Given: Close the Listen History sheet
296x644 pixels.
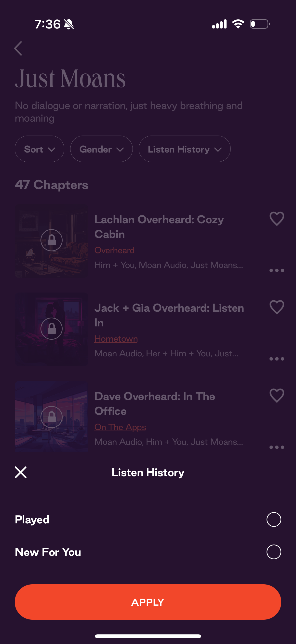Looking at the screenshot, I should pos(20,472).
